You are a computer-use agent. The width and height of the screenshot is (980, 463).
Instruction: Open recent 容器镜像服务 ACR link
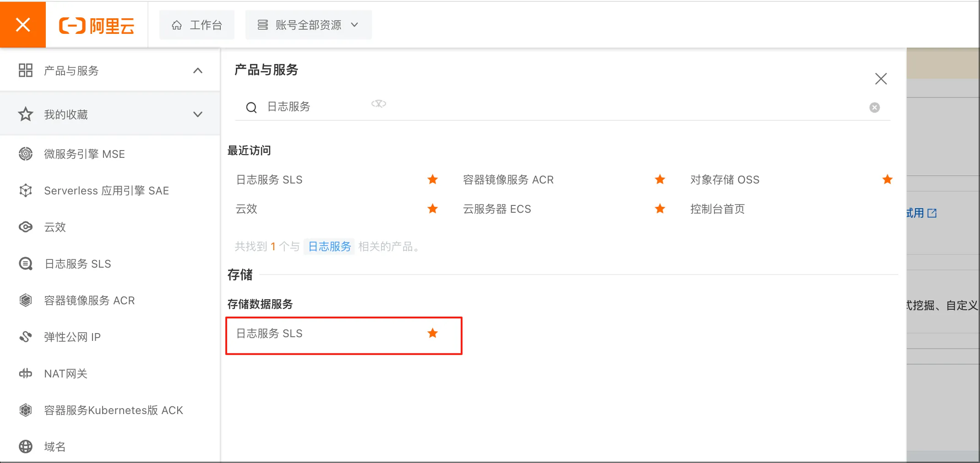point(508,180)
